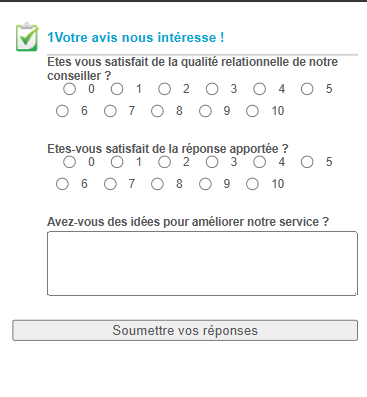The width and height of the screenshot is (367, 397).
Task: Choose rating 1 for advisor relational quality
Action: (x=117, y=89)
